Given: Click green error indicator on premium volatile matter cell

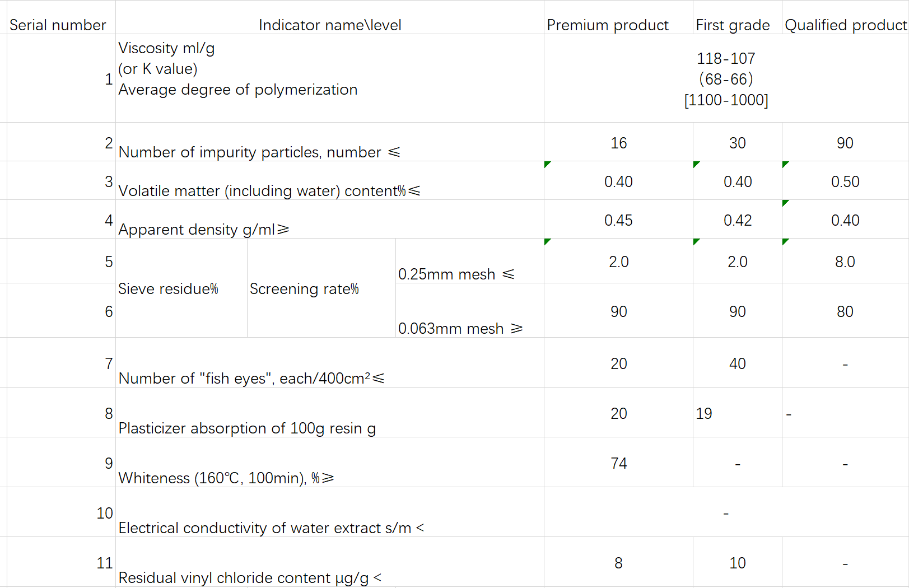Looking at the screenshot, I should [x=547, y=164].
